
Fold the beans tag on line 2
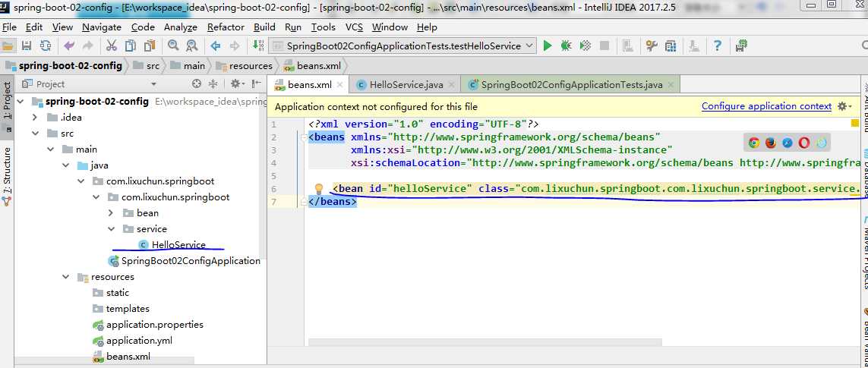(303, 137)
